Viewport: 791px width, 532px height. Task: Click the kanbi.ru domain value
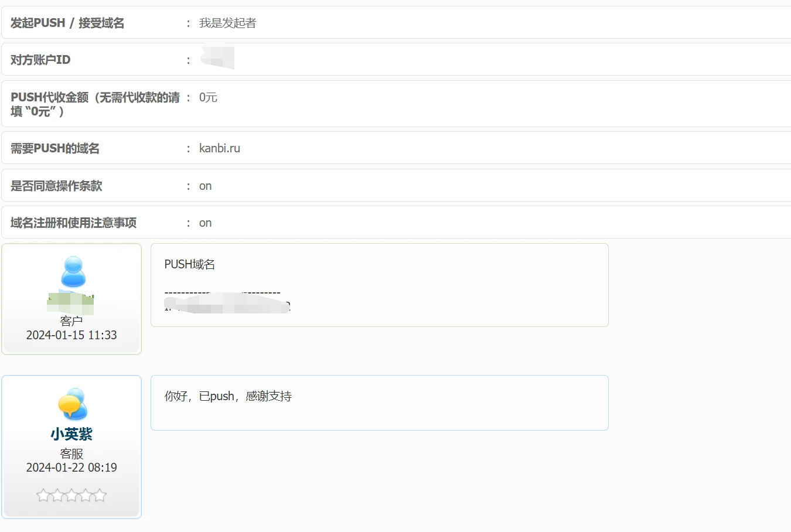220,148
